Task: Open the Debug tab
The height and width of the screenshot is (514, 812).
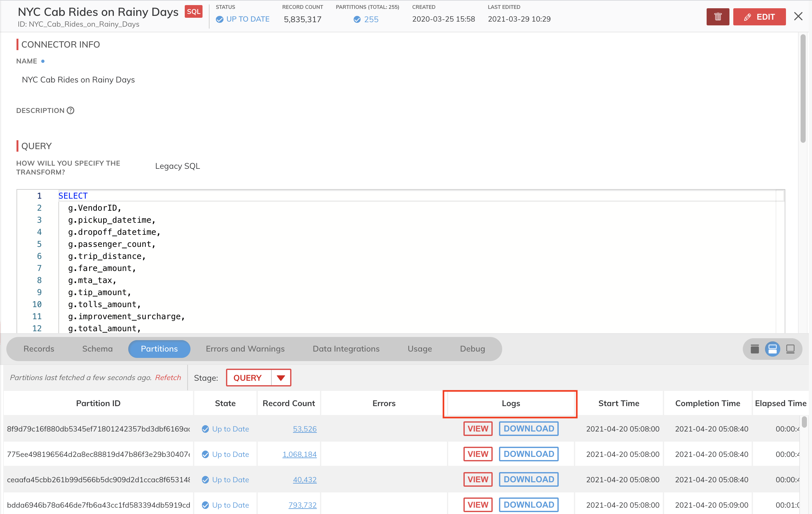Action: click(472, 349)
